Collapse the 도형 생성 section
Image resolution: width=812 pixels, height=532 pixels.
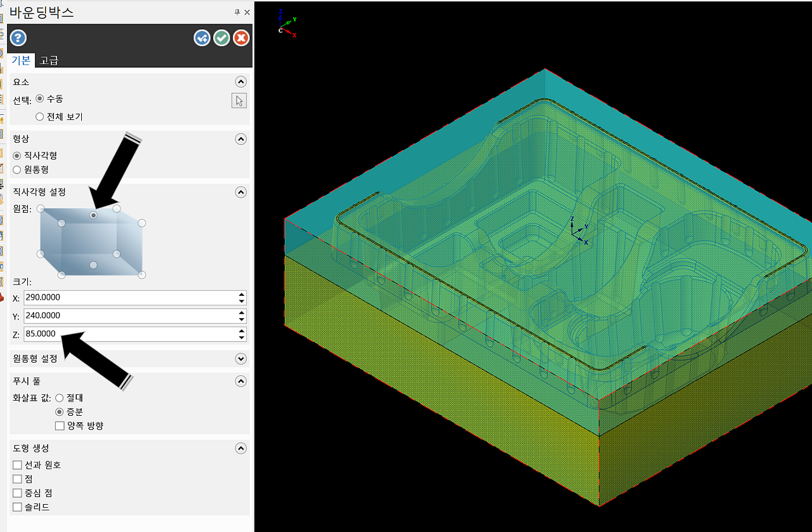coord(240,448)
